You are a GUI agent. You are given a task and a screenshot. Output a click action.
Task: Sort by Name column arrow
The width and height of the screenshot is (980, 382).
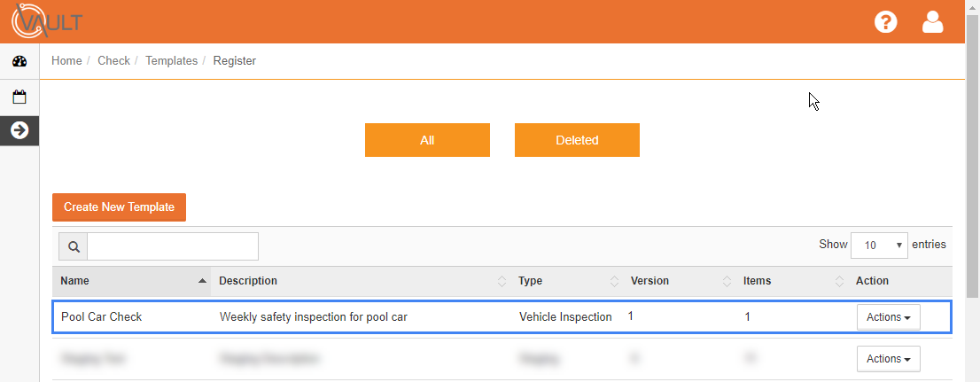[x=202, y=281]
